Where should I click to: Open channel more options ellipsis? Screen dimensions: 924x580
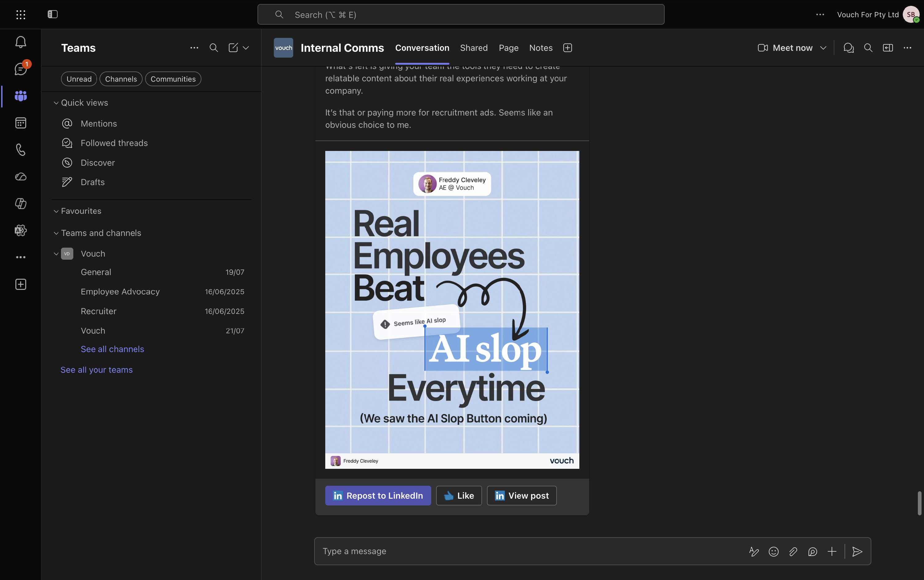(907, 48)
